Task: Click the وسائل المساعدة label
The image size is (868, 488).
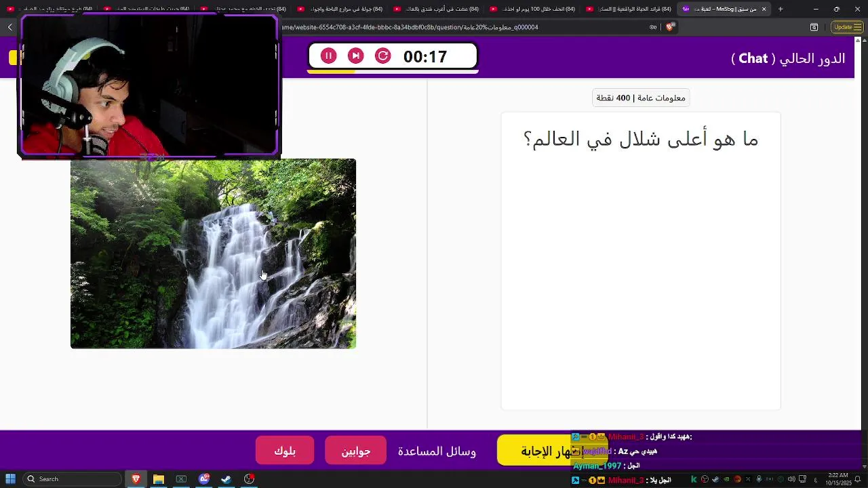Action: pyautogui.click(x=437, y=451)
